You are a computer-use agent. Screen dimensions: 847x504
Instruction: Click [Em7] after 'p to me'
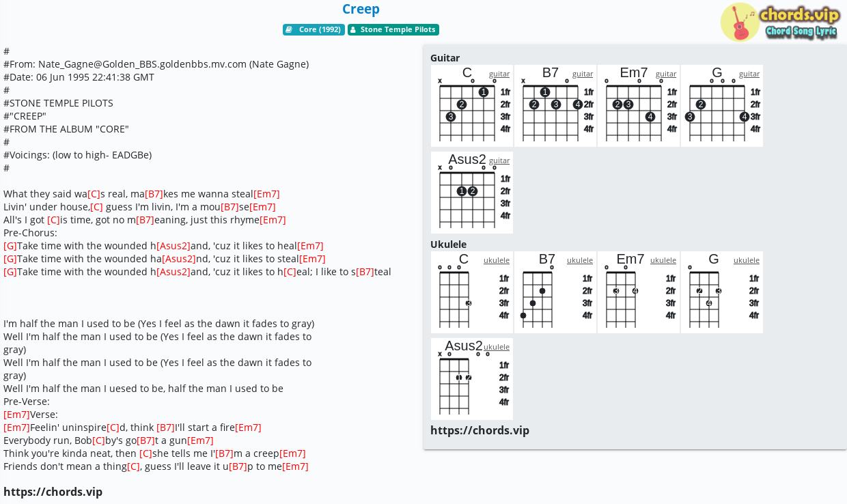(295, 466)
